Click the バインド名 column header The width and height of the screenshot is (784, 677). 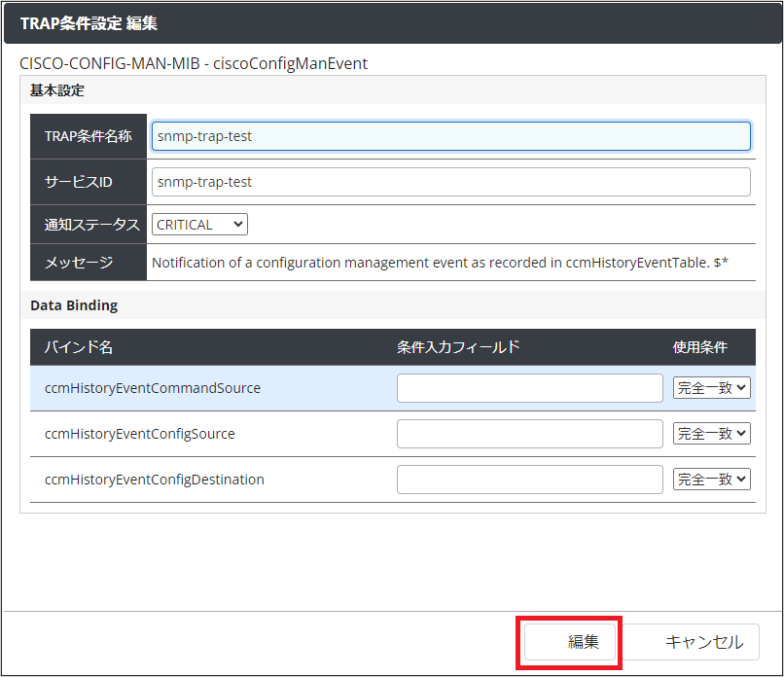pos(79,347)
